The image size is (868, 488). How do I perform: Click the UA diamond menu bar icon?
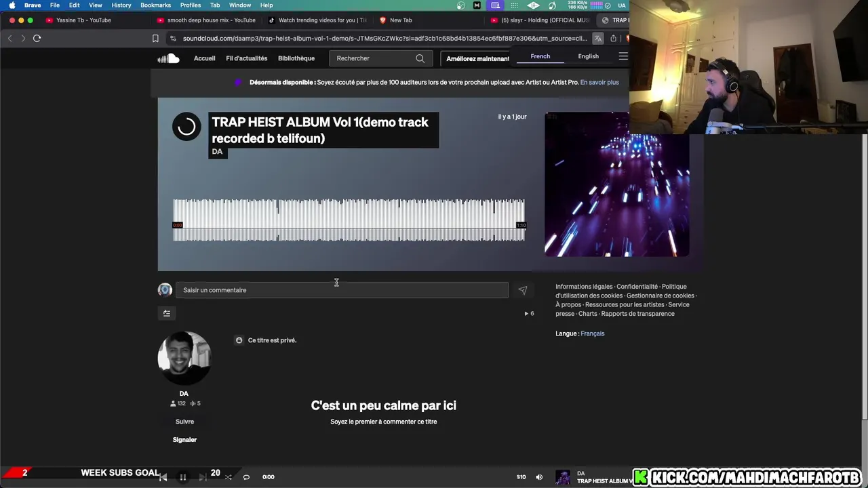tap(534, 5)
